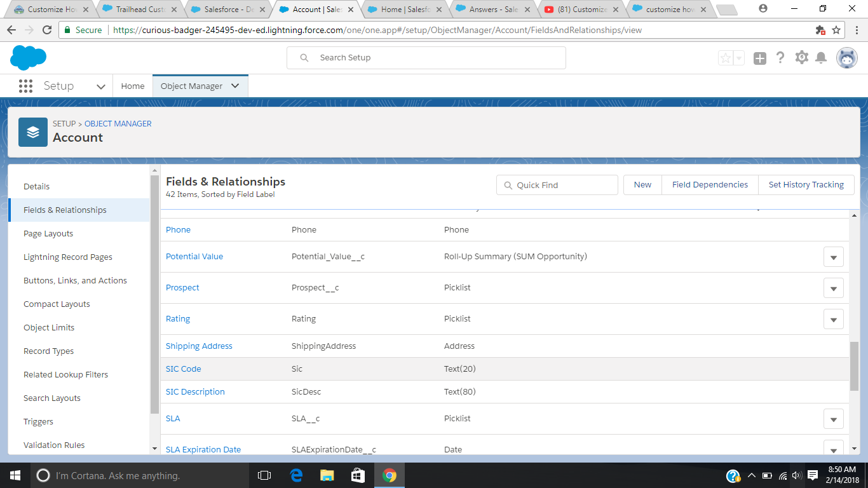The image size is (868, 488).
Task: Open the Microsoft Store taskbar icon
Action: (x=358, y=475)
